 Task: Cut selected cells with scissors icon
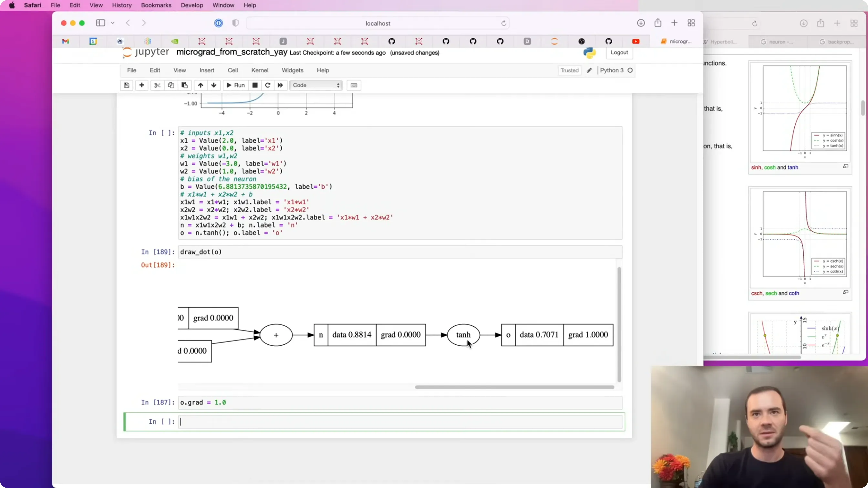click(157, 85)
